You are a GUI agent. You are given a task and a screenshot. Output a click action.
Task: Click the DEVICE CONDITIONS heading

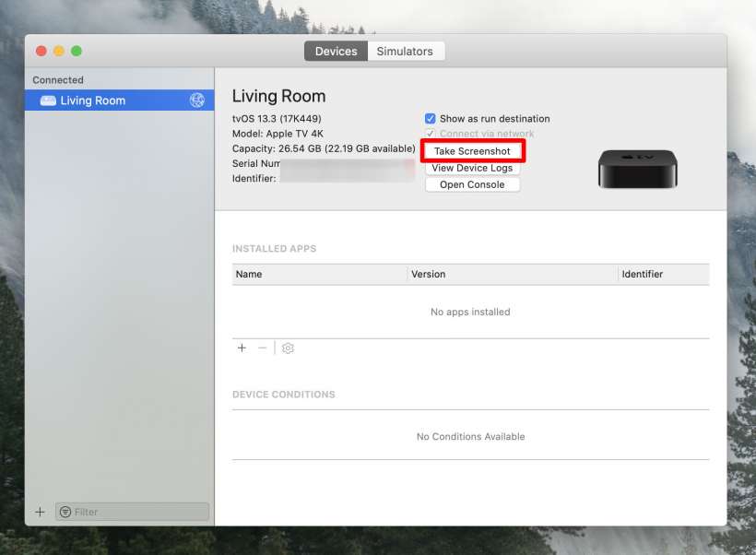click(284, 395)
